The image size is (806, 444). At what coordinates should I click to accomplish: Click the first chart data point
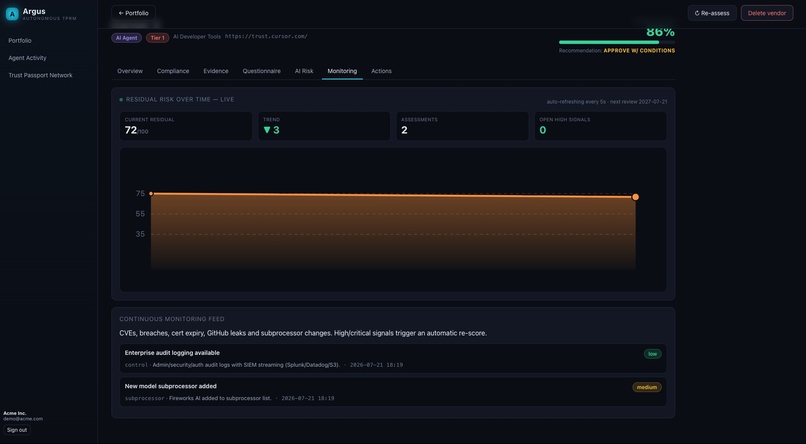click(x=151, y=194)
